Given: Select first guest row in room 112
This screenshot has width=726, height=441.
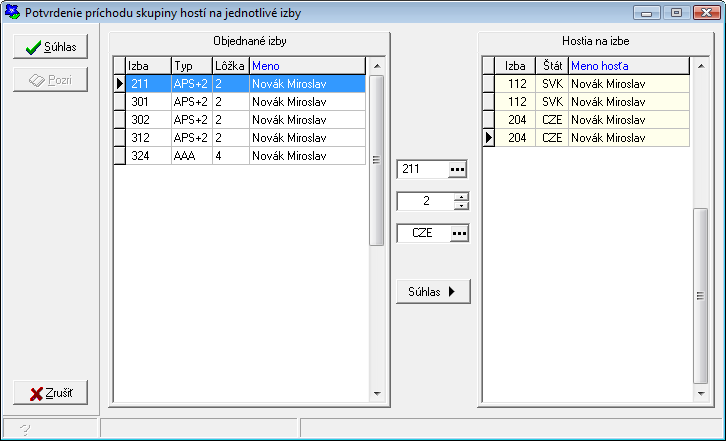Looking at the screenshot, I should [x=590, y=83].
